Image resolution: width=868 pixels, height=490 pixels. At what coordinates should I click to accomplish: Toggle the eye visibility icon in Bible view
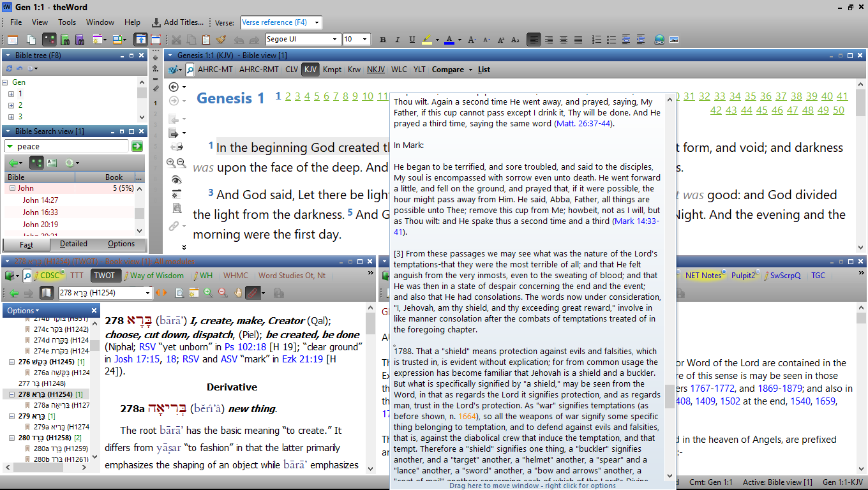pos(176,180)
